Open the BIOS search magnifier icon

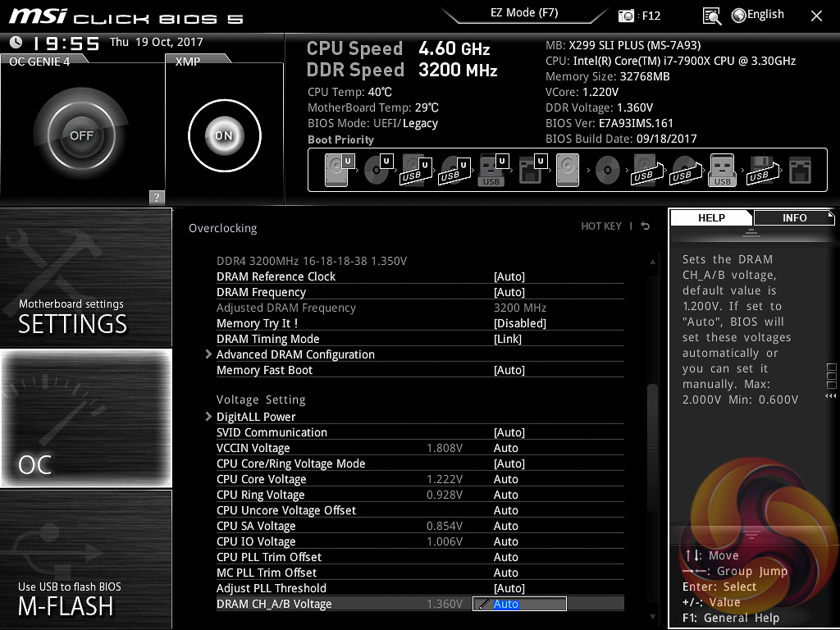712,16
